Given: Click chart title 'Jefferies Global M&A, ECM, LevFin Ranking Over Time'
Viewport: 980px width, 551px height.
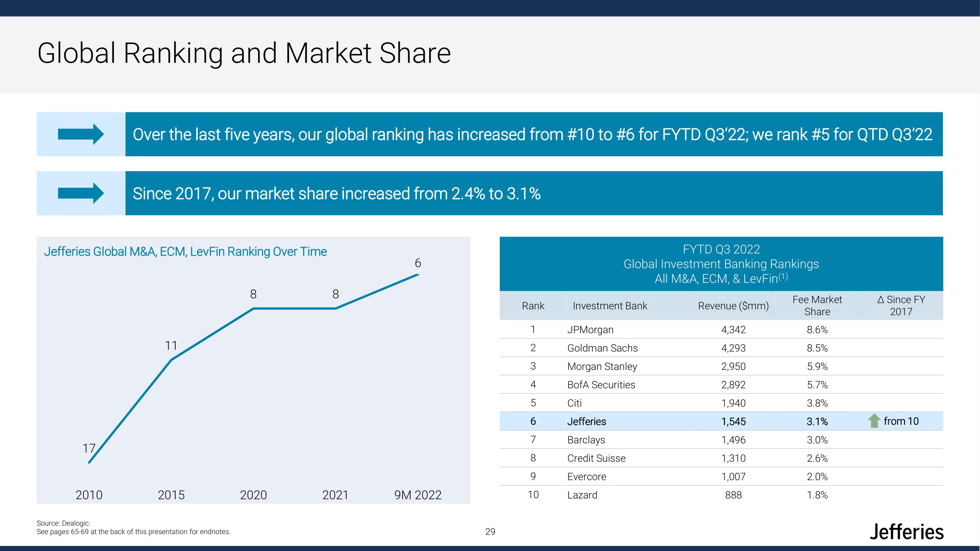Looking at the screenshot, I should tap(185, 251).
